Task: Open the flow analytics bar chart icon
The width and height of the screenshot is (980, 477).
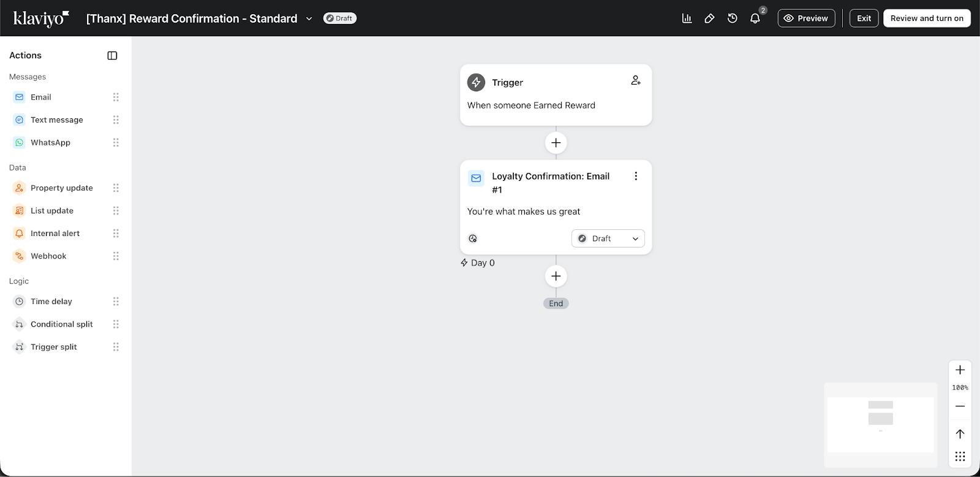Action: pos(687,18)
